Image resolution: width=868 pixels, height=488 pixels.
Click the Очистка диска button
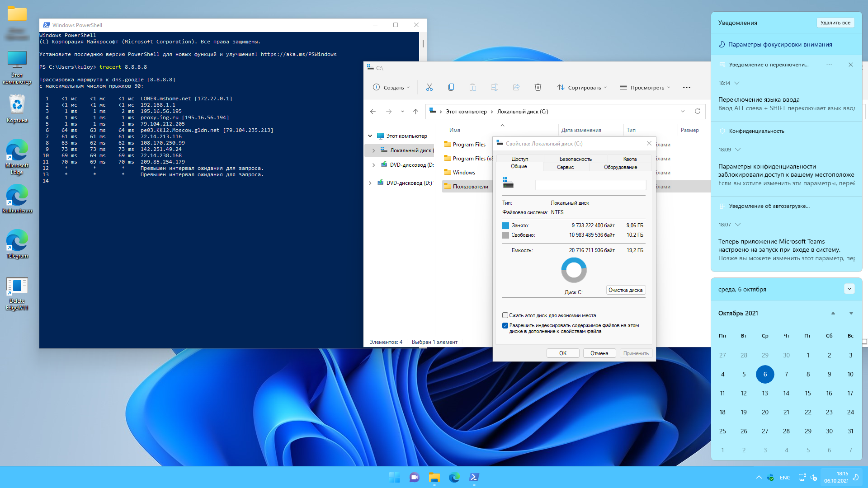pyautogui.click(x=625, y=290)
